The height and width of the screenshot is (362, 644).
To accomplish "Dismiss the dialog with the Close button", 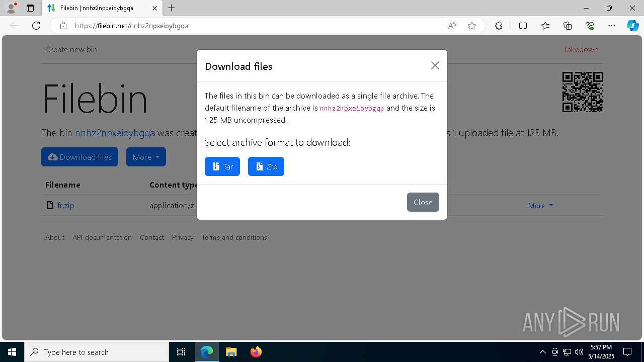I will click(x=423, y=202).
